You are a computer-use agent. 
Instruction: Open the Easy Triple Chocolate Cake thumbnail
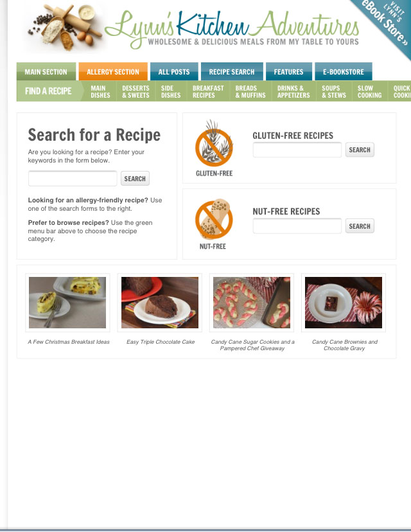pos(160,303)
